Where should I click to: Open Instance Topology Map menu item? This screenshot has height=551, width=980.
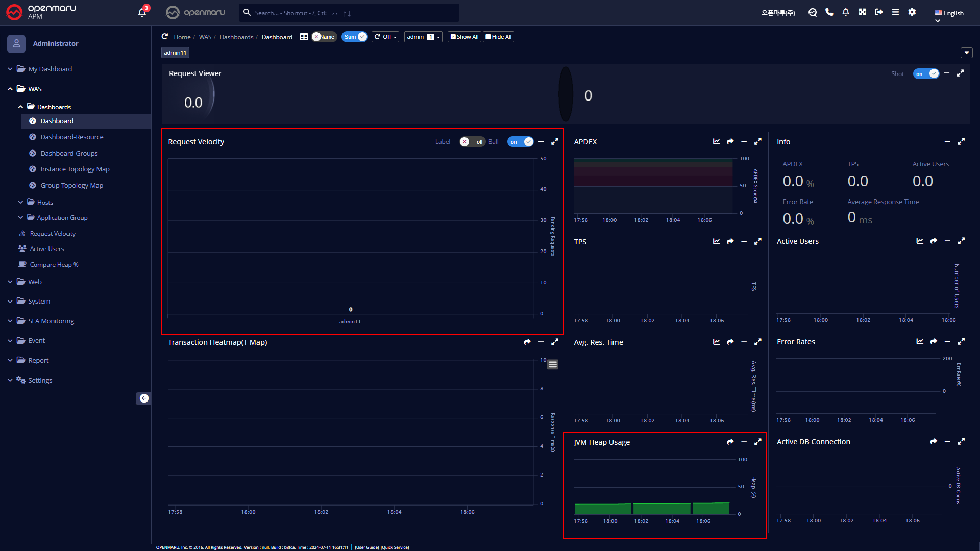coord(75,169)
